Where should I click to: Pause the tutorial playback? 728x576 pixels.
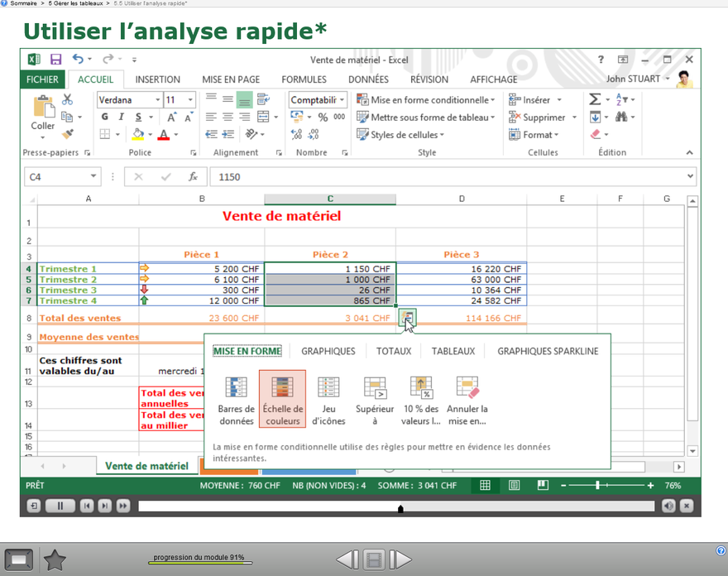(x=60, y=506)
